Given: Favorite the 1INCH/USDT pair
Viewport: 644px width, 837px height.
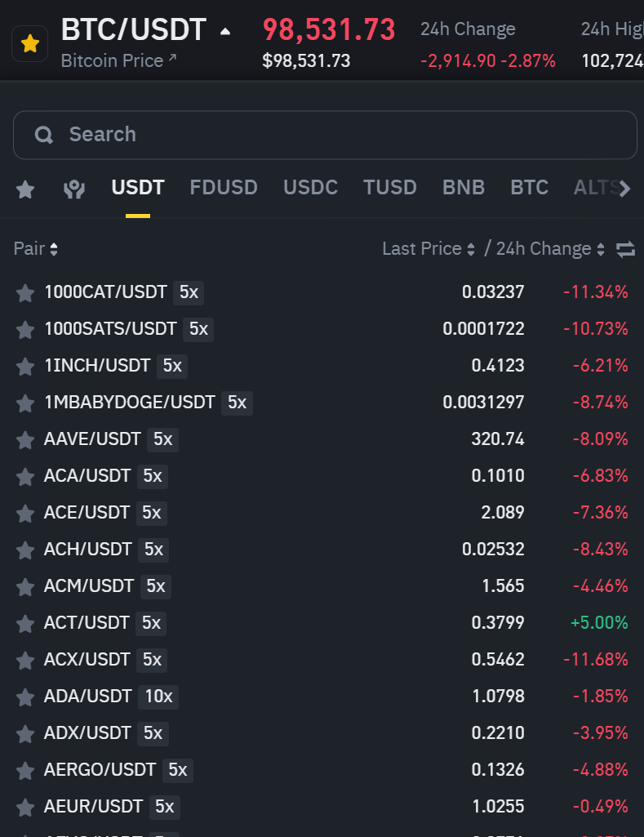Looking at the screenshot, I should [25, 367].
